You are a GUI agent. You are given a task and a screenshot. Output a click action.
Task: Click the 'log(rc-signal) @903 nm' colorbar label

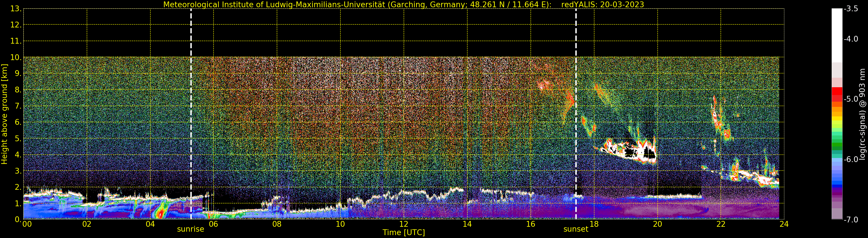tap(863, 114)
